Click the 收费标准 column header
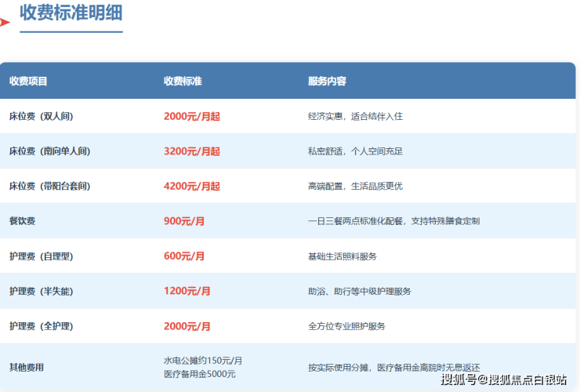580x392 pixels. click(x=183, y=81)
